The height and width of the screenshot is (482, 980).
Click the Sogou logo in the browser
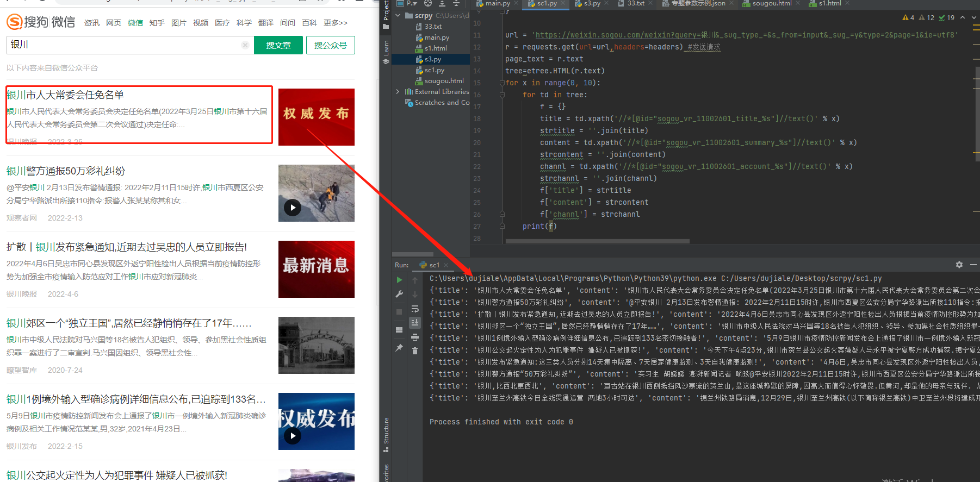41,22
